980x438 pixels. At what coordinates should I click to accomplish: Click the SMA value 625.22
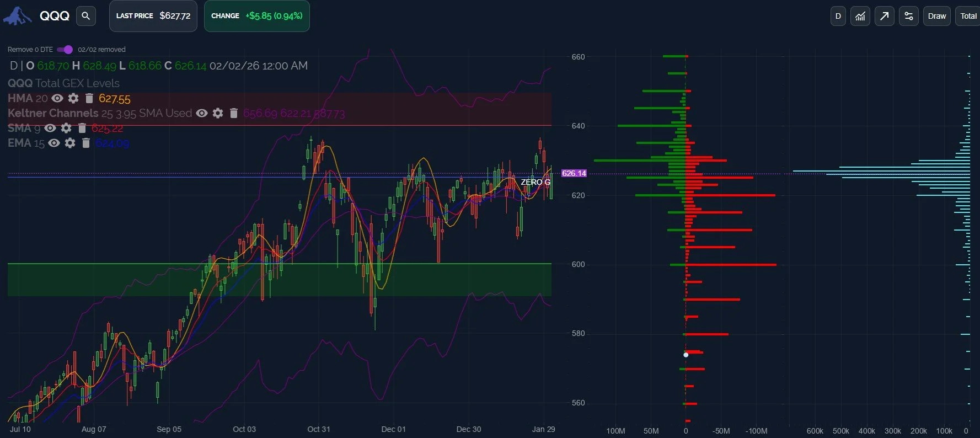(x=108, y=129)
